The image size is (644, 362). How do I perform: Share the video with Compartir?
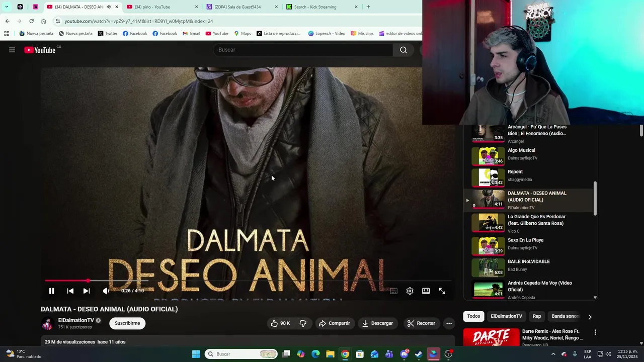click(x=335, y=323)
